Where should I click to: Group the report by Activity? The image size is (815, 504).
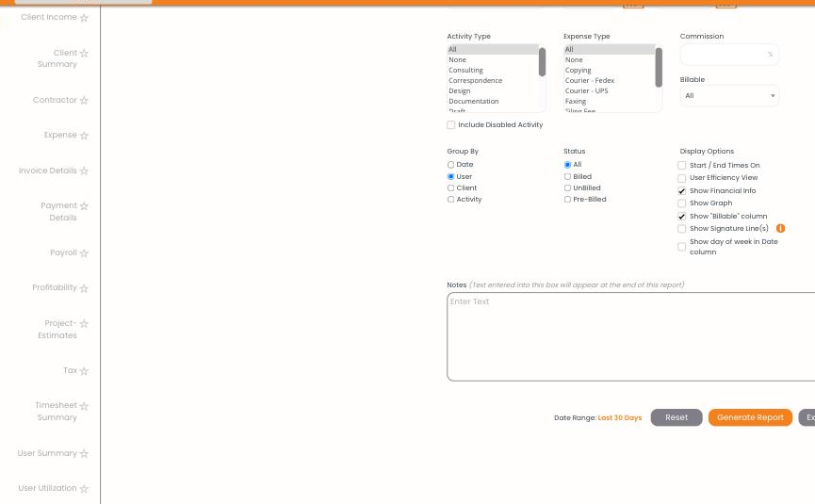[450, 200]
